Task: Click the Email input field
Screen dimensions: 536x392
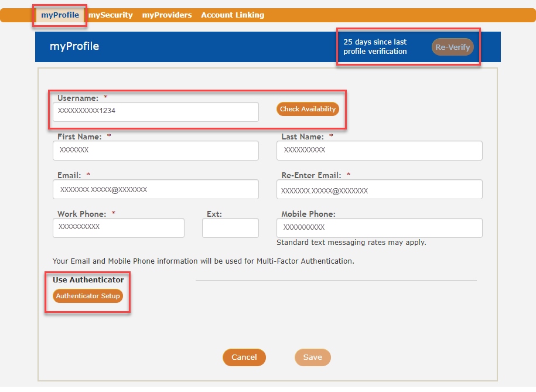Action: (155, 189)
